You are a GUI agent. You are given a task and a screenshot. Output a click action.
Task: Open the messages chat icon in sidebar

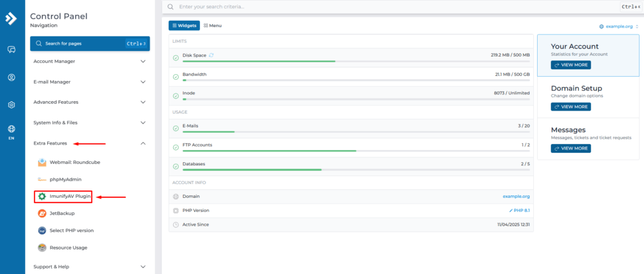tap(11, 50)
